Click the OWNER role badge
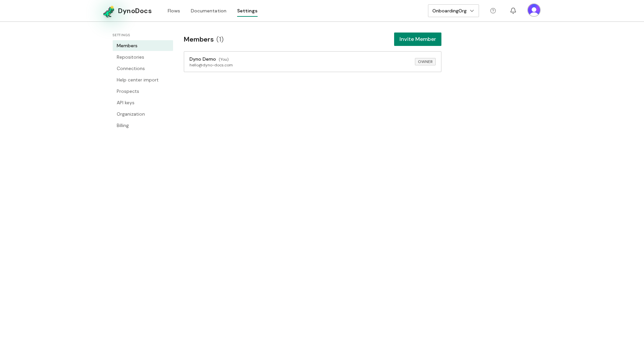The width and height of the screenshot is (644, 362). click(425, 62)
